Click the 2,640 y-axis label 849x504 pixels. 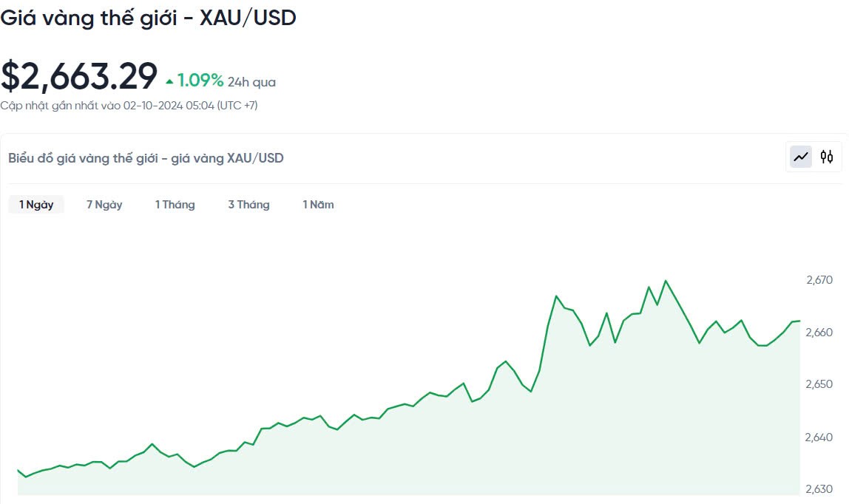tap(819, 437)
